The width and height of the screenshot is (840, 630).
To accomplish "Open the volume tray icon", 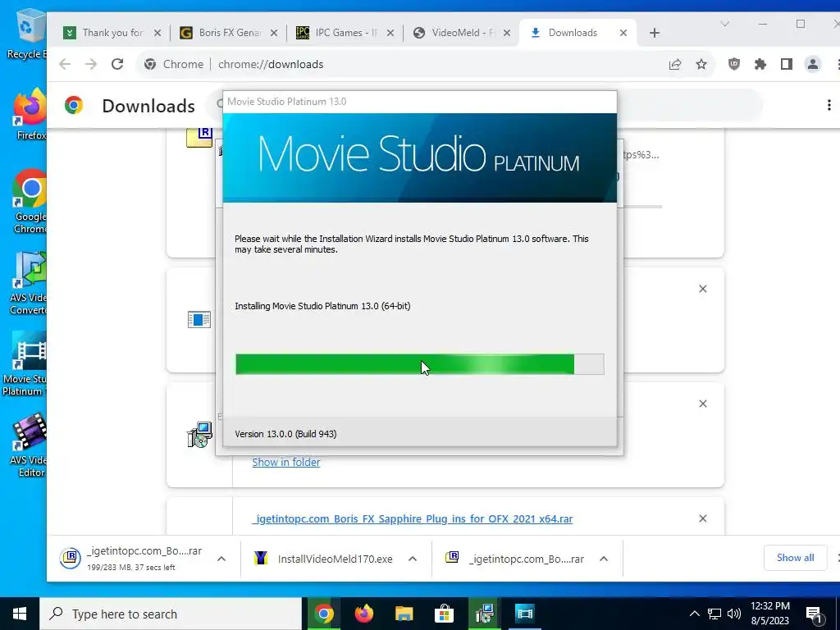I will click(734, 614).
